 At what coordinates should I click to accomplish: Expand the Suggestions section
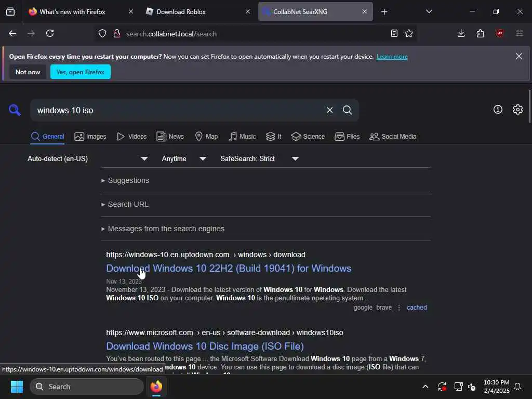[x=125, y=180]
